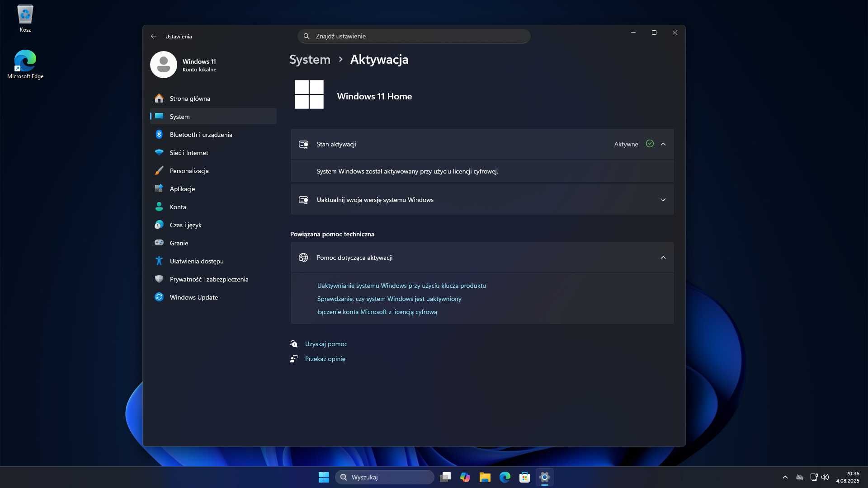This screenshot has height=488, width=868.
Task: Click the Powiązana pomoc techniczna heading
Action: 332,234
